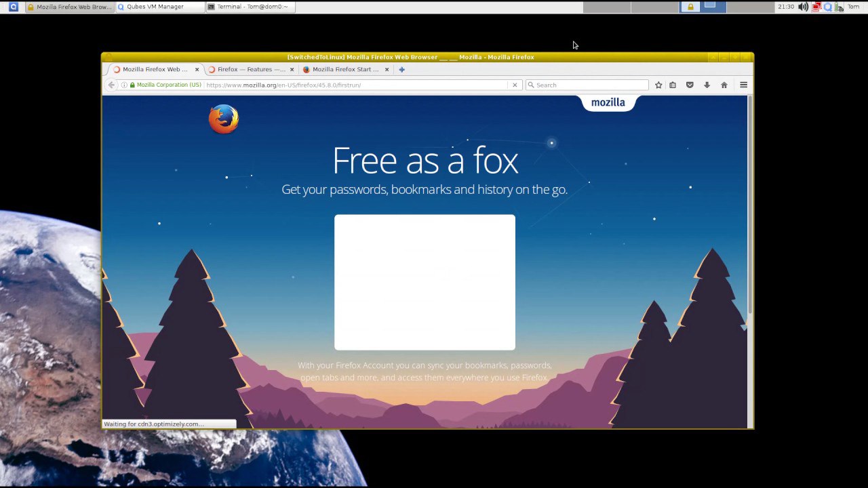Open the red network tray icon
Screen dimensions: 868x488
pyautogui.click(x=816, y=7)
